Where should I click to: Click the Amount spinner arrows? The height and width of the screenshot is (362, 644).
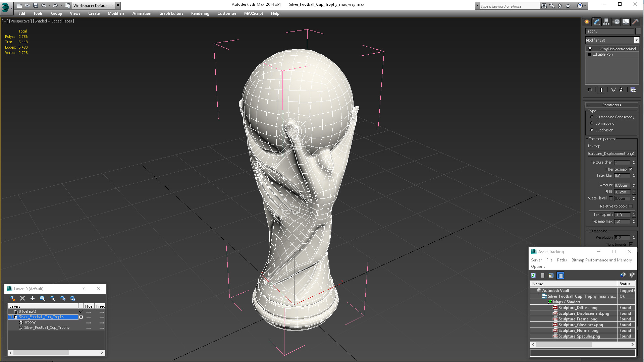coord(634,185)
